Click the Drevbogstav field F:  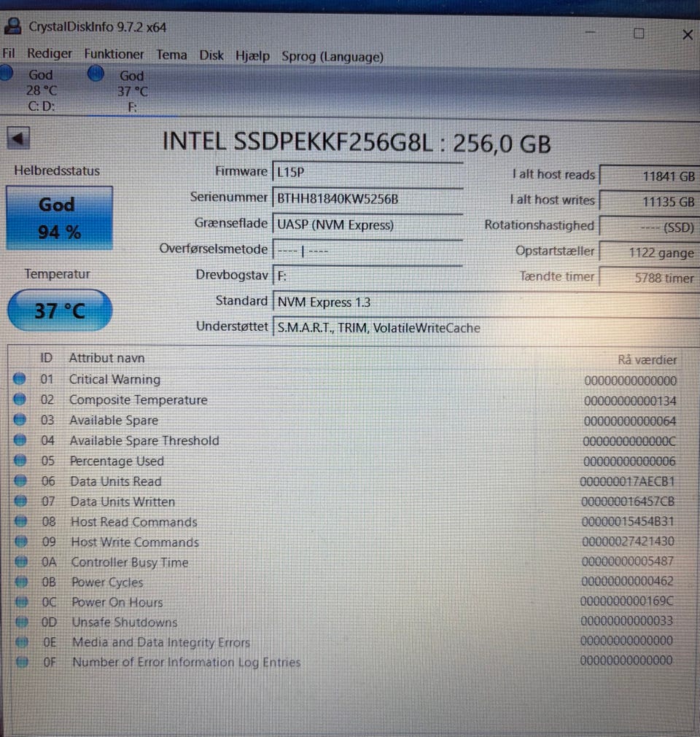[367, 276]
